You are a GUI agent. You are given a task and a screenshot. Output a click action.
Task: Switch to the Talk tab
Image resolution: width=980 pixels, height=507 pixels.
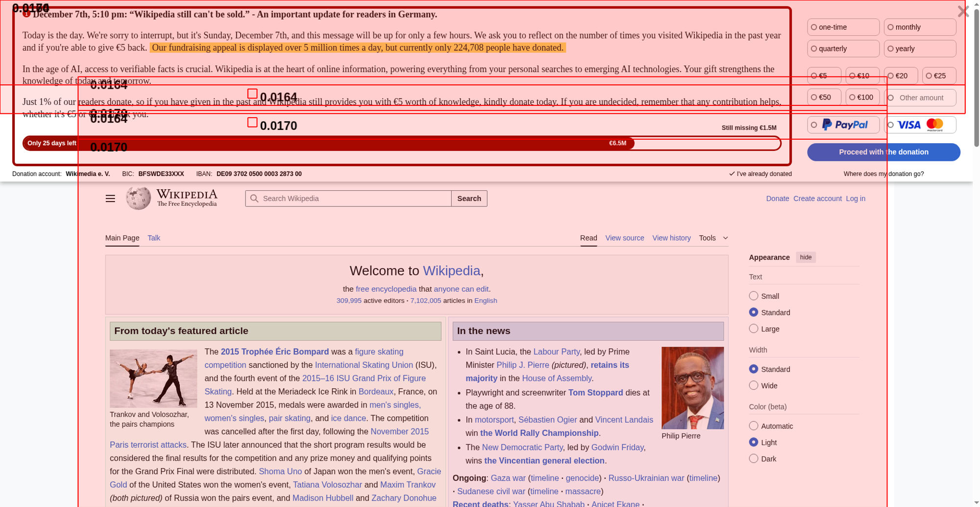pos(154,238)
